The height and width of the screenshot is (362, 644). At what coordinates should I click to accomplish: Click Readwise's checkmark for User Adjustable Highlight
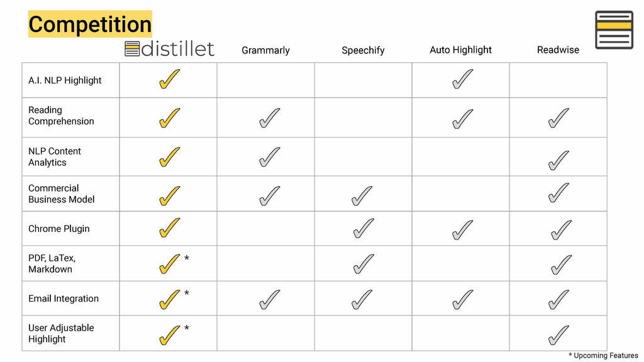pos(558,336)
